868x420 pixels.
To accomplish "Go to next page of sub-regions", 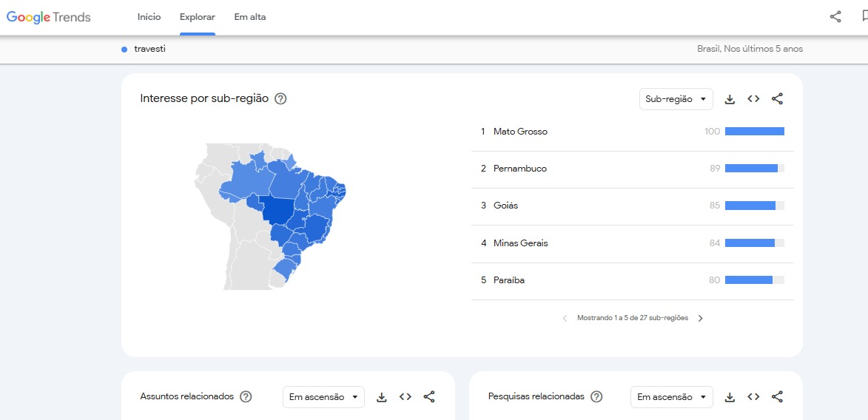I will click(701, 318).
